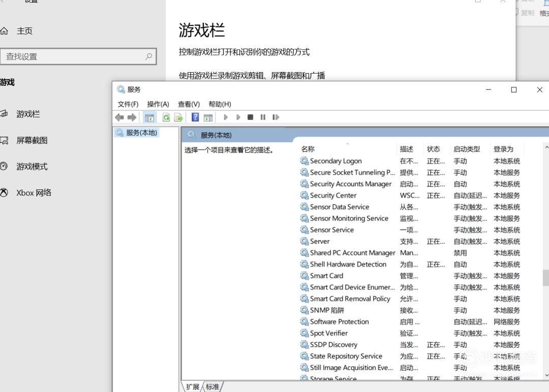
Task: Click the scroll-up arrow of the services list
Action: coord(546,148)
